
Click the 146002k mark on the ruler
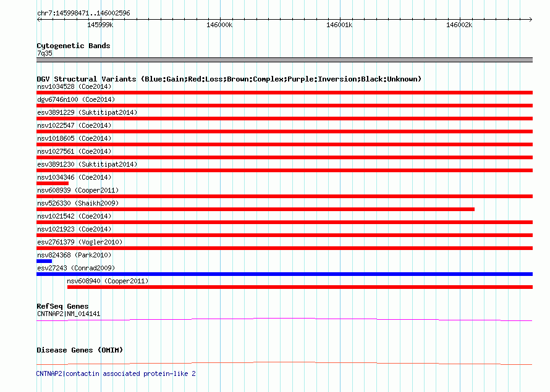(x=459, y=25)
